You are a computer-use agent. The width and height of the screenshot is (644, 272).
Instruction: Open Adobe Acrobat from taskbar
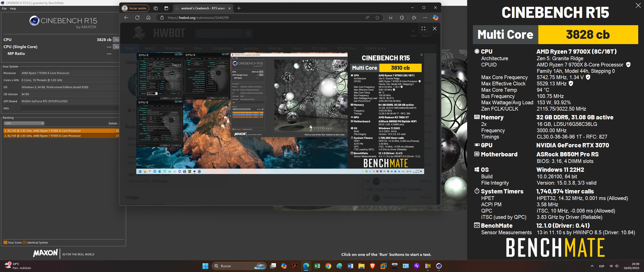295,266
